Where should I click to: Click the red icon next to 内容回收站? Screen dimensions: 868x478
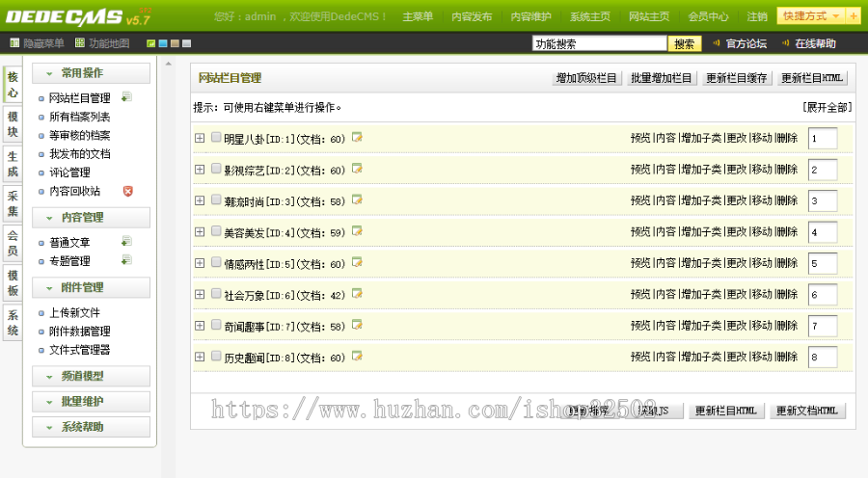pos(128,191)
